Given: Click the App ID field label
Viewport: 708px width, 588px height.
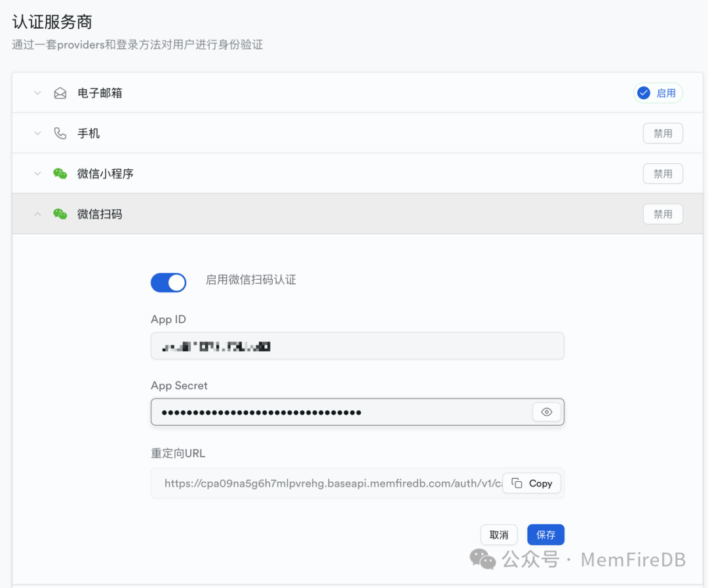Looking at the screenshot, I should (168, 319).
